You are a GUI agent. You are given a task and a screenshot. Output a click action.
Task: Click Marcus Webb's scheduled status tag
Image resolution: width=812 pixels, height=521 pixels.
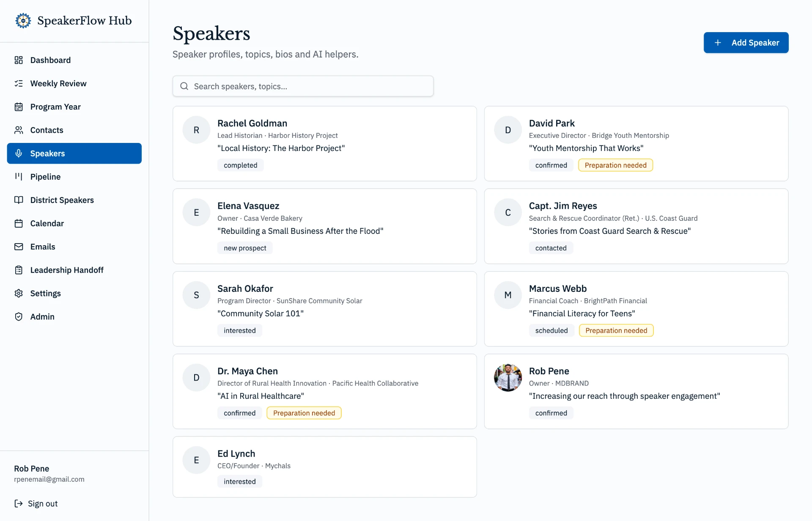point(551,330)
